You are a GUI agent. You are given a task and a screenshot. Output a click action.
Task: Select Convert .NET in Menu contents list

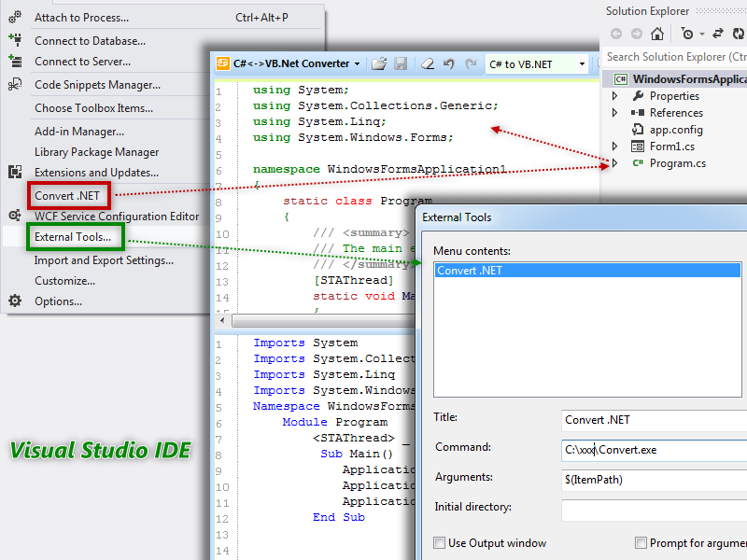[x=587, y=271]
